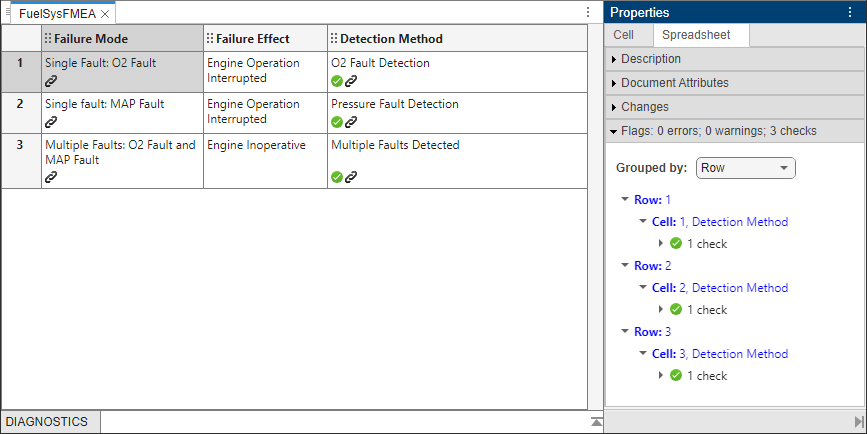Screen dimensions: 867x434
Task: Click link icon in row 1 Failure Mode cell
Action: point(51,80)
